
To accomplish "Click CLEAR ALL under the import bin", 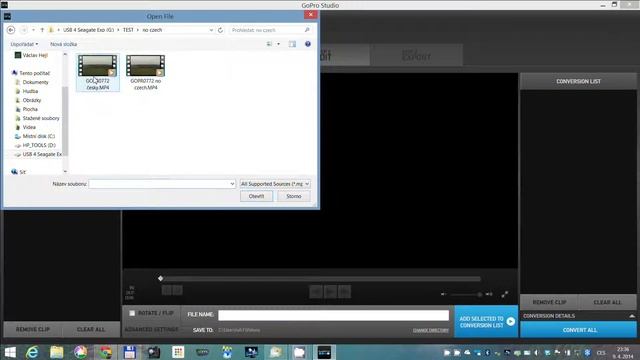I will (x=91, y=329).
